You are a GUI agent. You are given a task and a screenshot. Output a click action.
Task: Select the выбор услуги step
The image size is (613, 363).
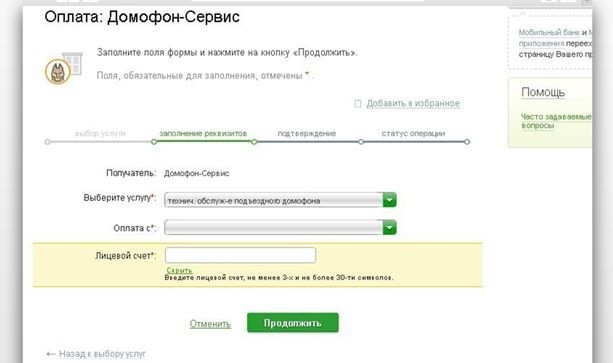point(100,134)
